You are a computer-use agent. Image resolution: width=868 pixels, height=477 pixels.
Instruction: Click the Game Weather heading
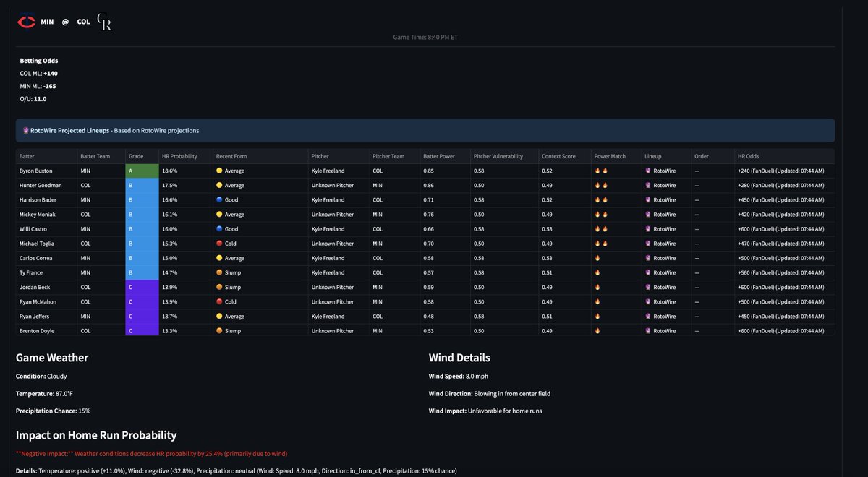click(x=52, y=358)
